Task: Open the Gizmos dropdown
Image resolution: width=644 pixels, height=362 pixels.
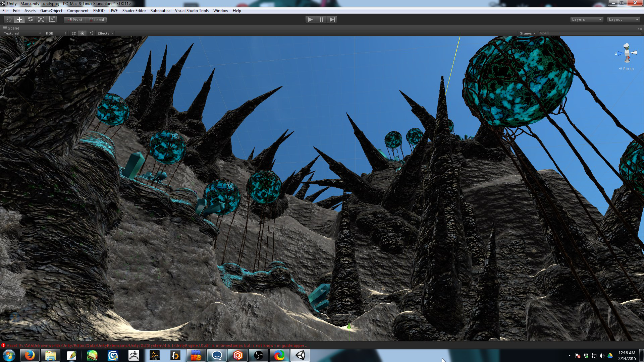Action: pyautogui.click(x=527, y=33)
